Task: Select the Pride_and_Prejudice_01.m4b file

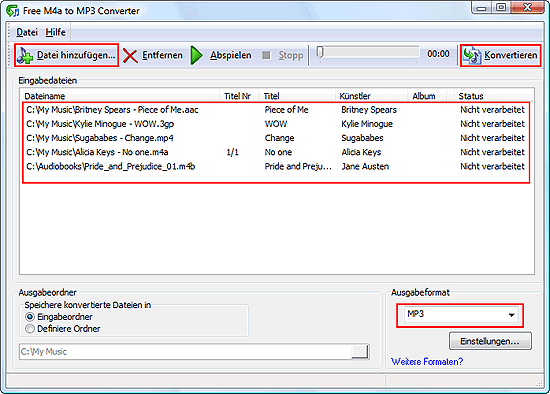Action: coord(110,166)
